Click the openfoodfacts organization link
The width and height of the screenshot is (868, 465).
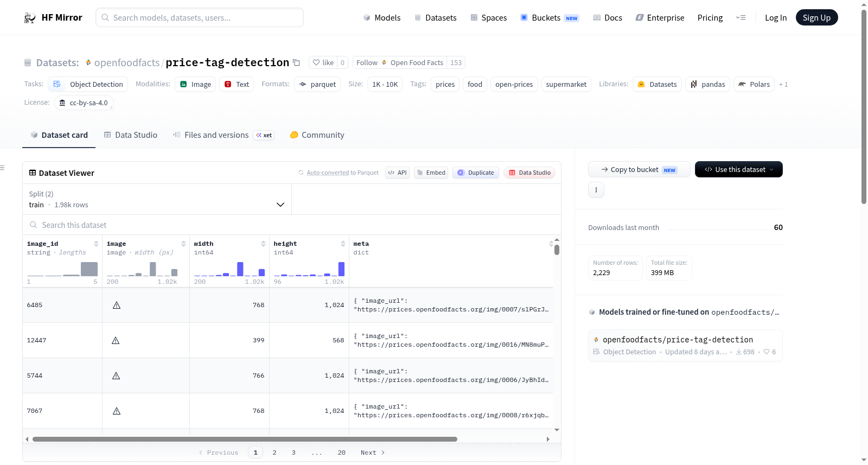pos(127,62)
